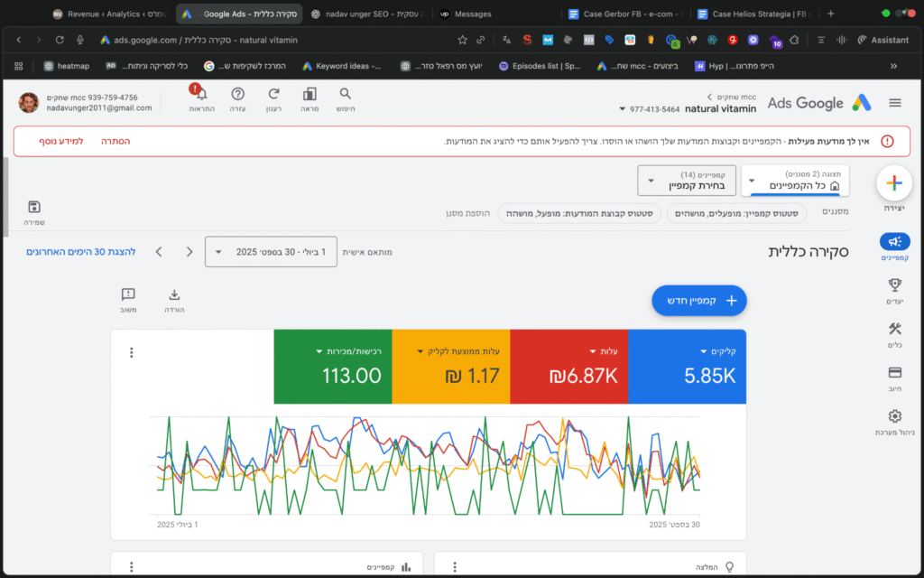Click the browser address bar
Image resolution: width=924 pixels, height=578 pixels.
pyautogui.click(x=271, y=40)
